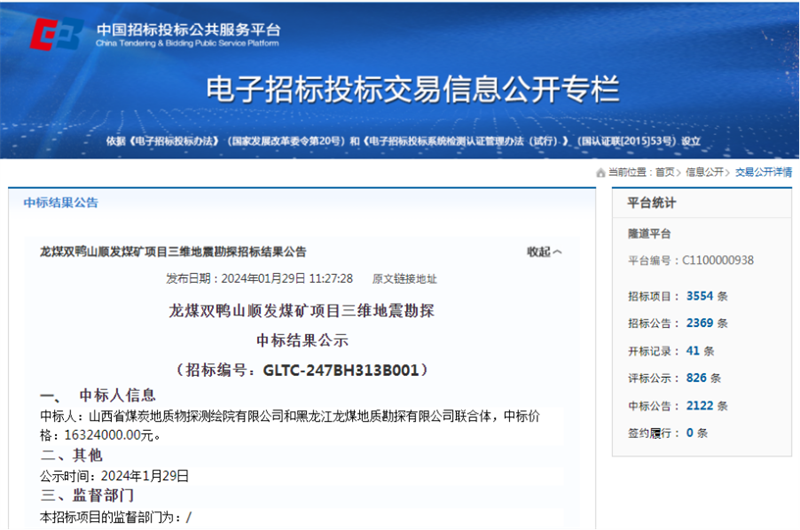Open 信息公开 breadcrumb link
800x530 pixels.
coord(704,173)
